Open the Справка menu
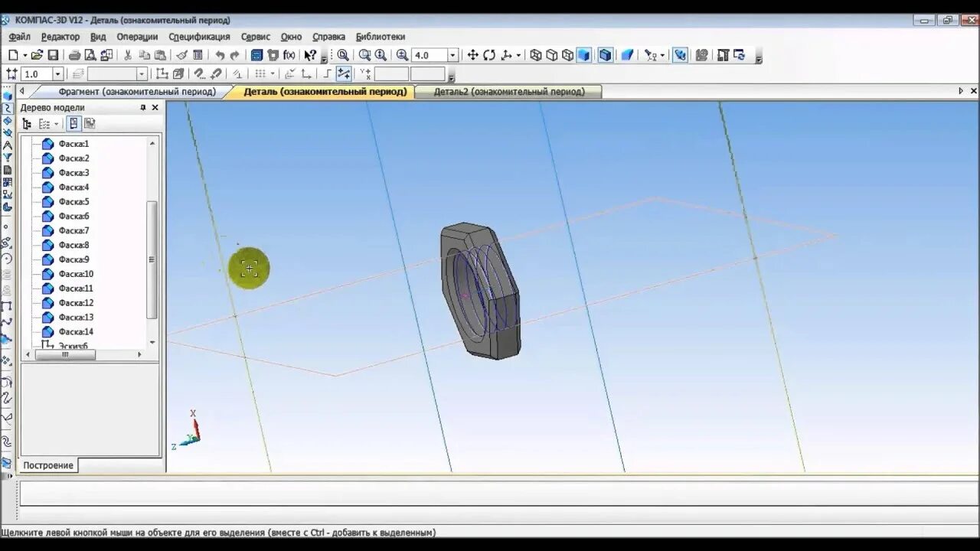This screenshot has height=551, width=980. click(328, 37)
